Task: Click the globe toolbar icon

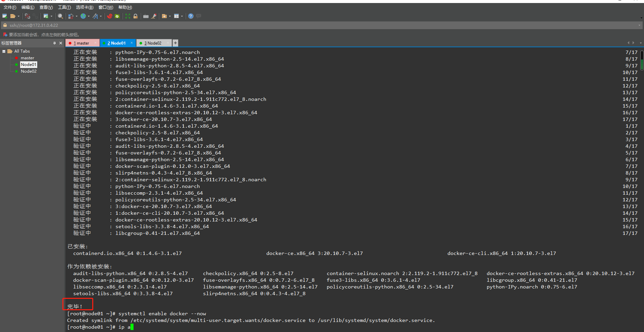Action: [84, 16]
